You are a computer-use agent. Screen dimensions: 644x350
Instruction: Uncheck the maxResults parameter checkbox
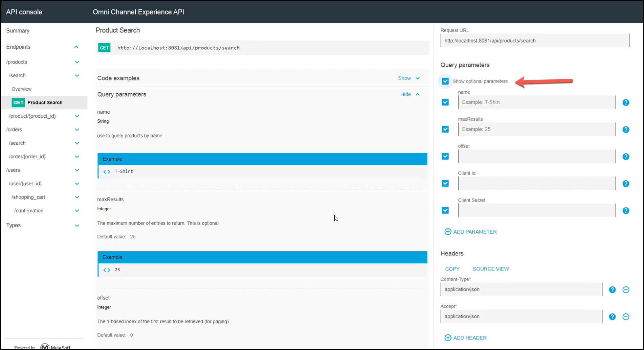click(x=445, y=129)
